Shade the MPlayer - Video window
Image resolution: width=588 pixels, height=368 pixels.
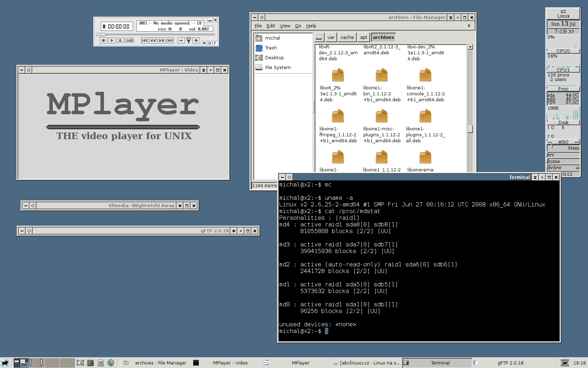coord(204,70)
